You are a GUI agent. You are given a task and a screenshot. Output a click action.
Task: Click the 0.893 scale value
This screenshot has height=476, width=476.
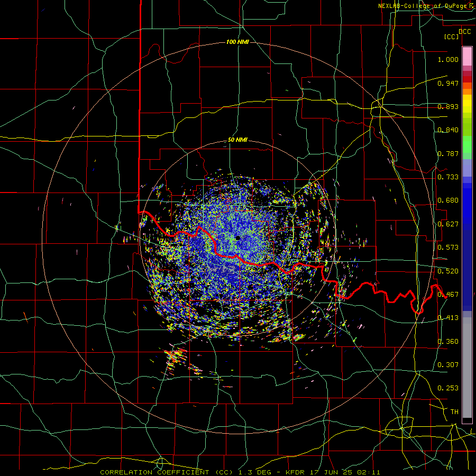tap(448, 106)
